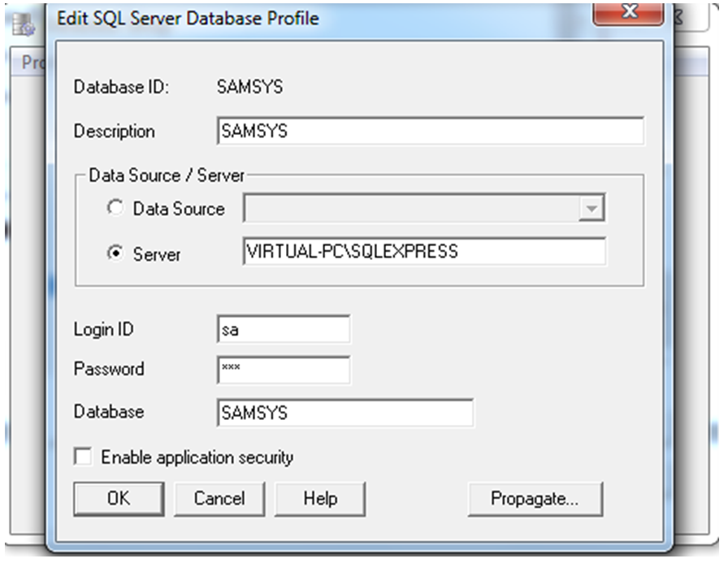Image resolution: width=728 pixels, height=563 pixels.
Task: Click the dialog title bar text
Action: 188,19
